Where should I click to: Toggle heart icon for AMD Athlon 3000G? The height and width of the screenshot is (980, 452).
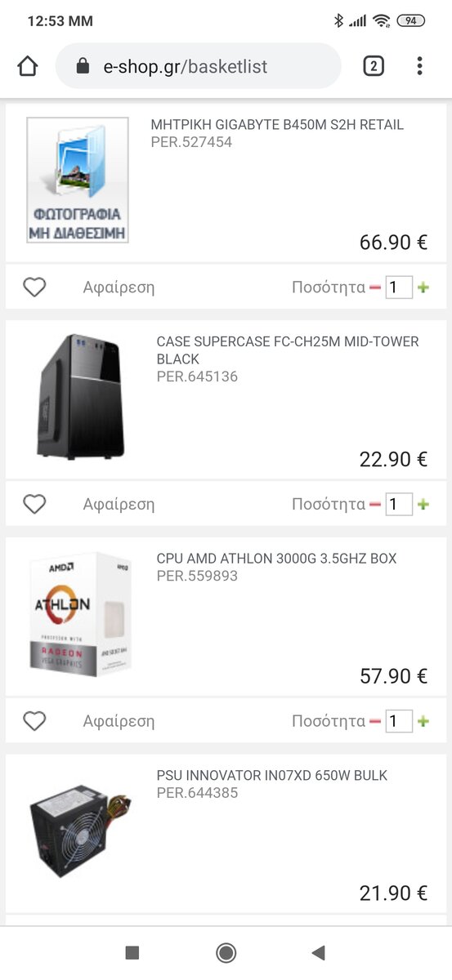click(34, 721)
